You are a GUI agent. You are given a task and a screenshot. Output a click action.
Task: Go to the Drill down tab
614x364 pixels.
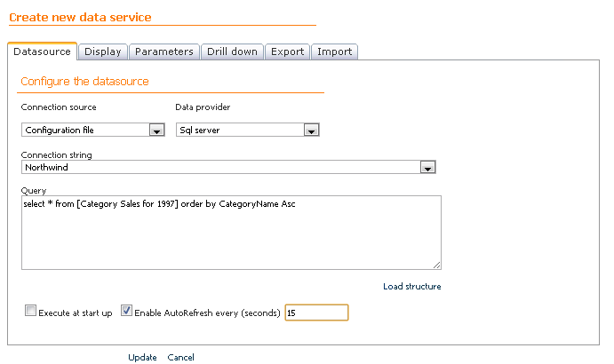coord(232,51)
